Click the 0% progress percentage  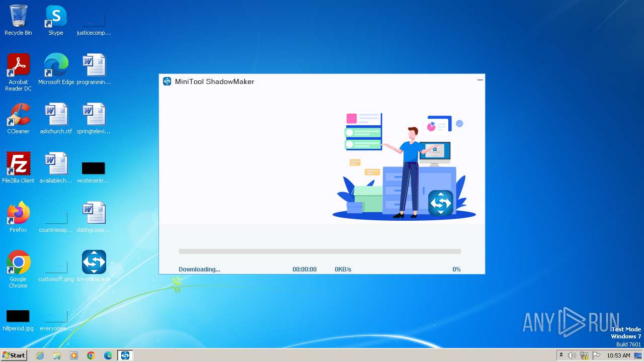[456, 269]
